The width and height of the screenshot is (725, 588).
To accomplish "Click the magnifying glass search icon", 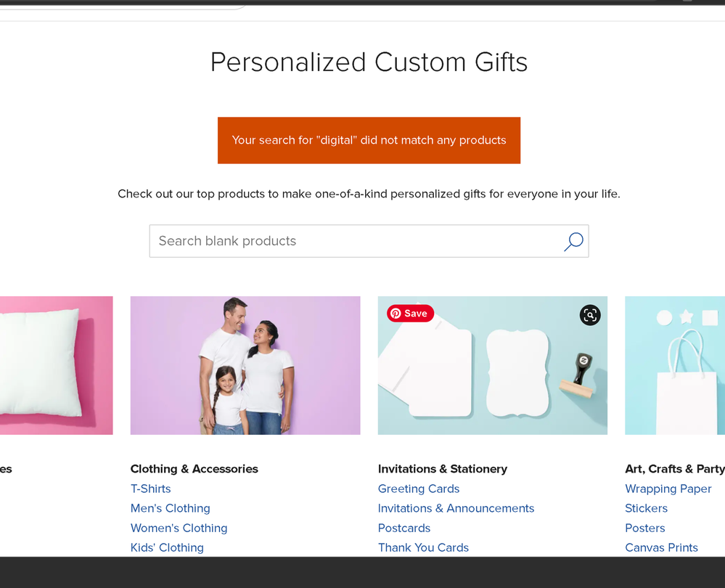I will click(573, 241).
